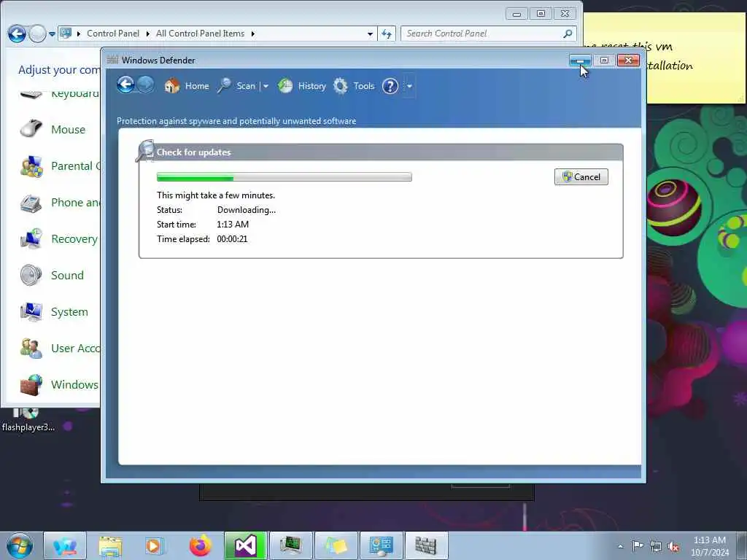
Task: Switch to Control Panel taskbar button
Action: click(381, 545)
